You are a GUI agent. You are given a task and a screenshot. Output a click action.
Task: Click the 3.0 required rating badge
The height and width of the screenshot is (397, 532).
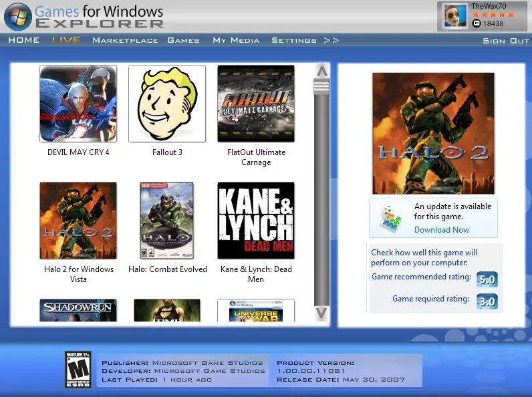[487, 301]
